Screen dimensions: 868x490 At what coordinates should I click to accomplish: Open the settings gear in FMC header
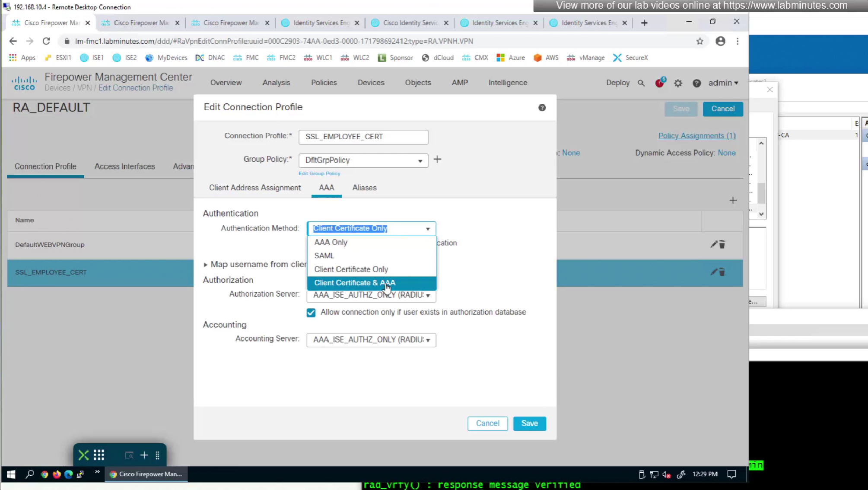pos(678,83)
